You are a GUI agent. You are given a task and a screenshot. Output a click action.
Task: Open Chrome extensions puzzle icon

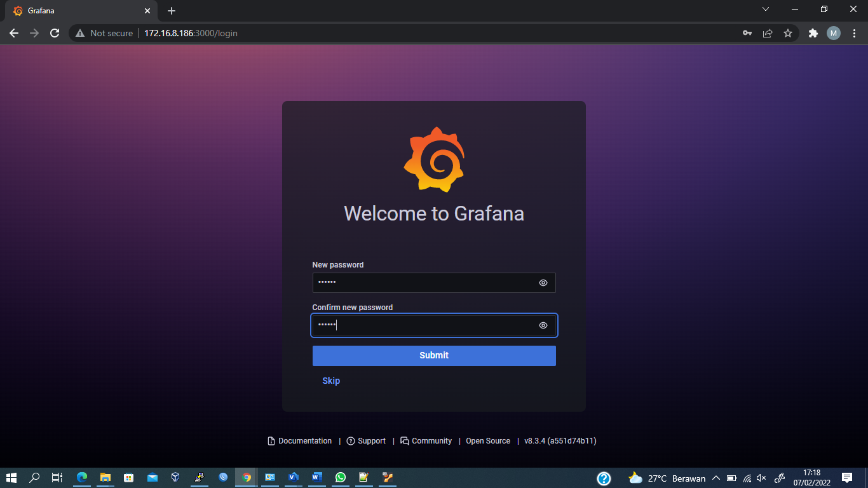coord(813,33)
